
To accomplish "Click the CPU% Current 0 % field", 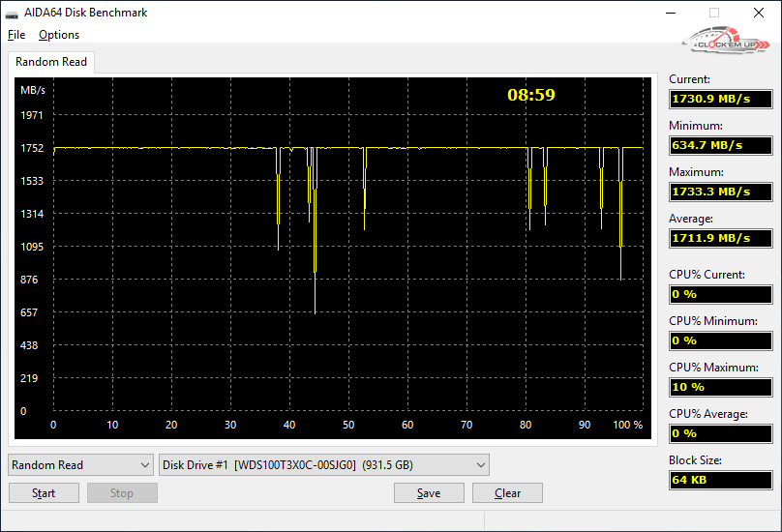I will (721, 294).
